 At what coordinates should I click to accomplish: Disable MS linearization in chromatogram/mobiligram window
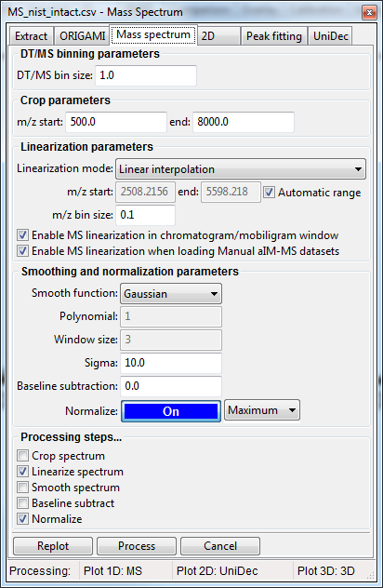[x=22, y=235]
